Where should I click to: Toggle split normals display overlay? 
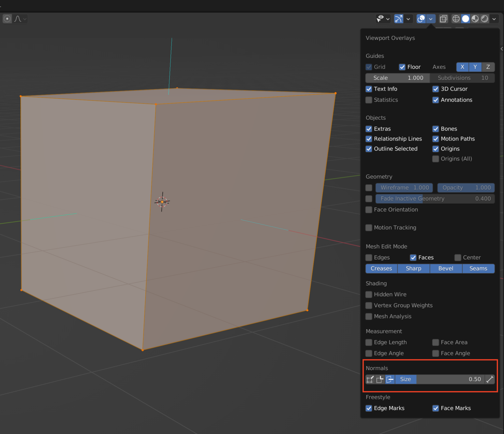(x=380, y=379)
